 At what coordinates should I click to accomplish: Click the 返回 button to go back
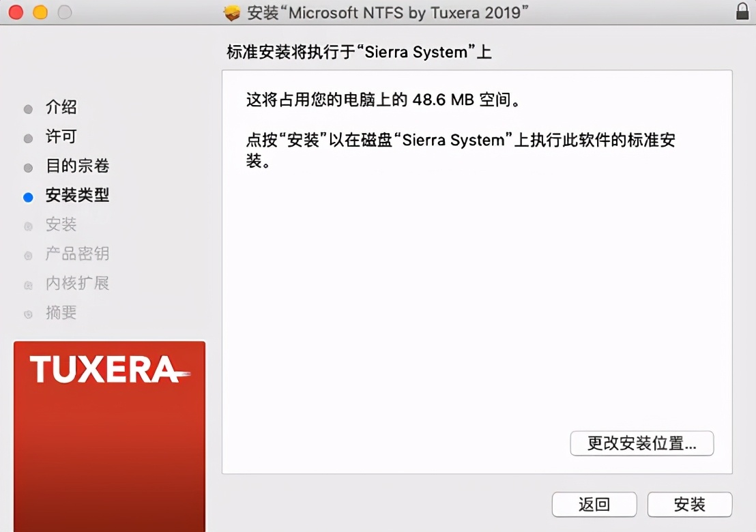(x=594, y=505)
